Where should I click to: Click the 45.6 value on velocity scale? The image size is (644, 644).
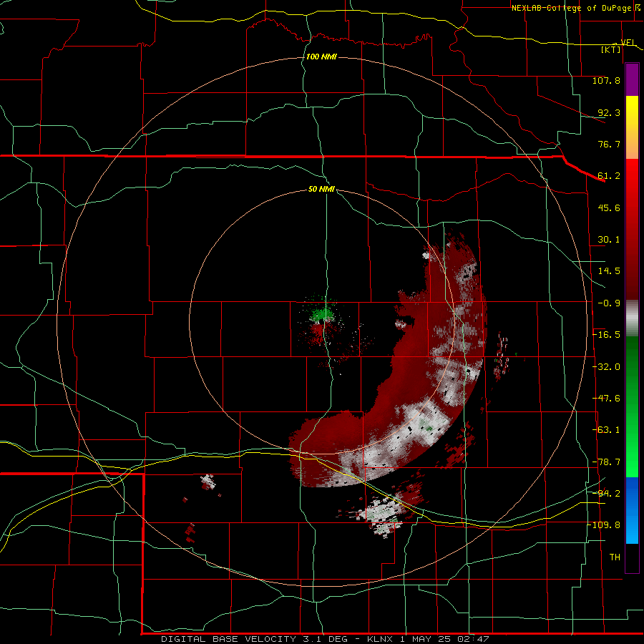(609, 208)
